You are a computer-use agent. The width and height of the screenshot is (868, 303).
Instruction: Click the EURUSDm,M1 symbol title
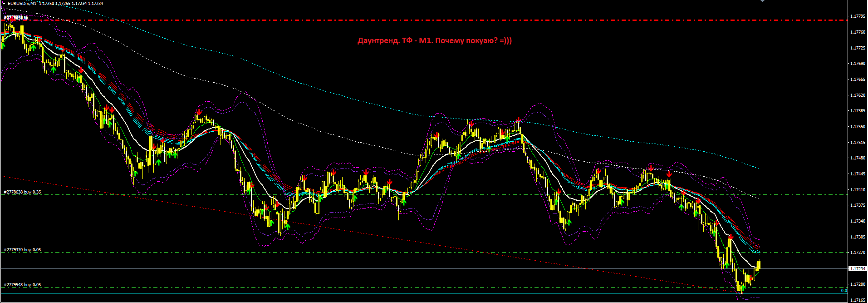(22, 3)
